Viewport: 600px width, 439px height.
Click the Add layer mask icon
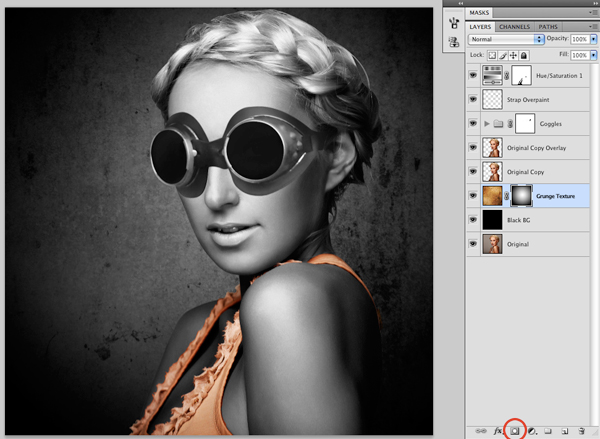click(515, 431)
